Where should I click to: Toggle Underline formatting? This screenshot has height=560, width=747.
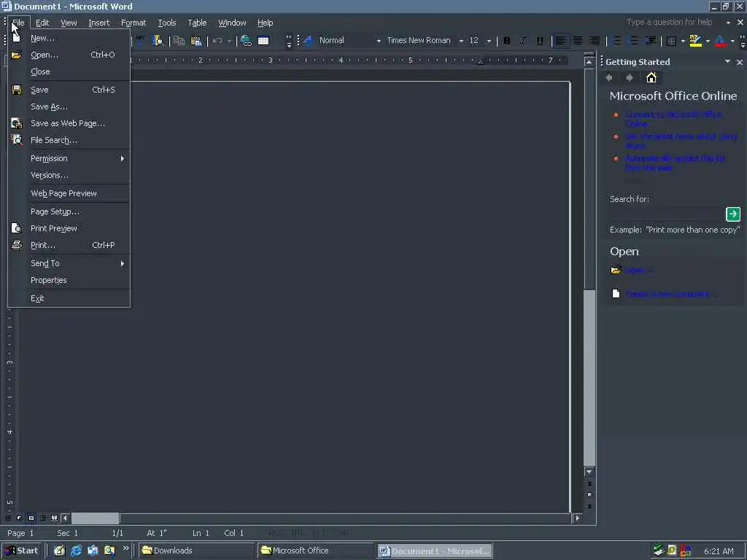tap(540, 41)
